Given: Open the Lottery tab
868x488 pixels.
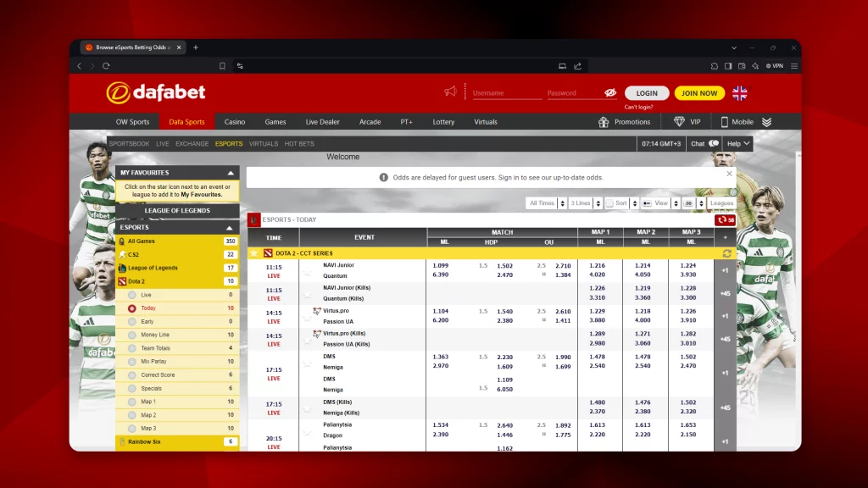Looking at the screenshot, I should (443, 122).
